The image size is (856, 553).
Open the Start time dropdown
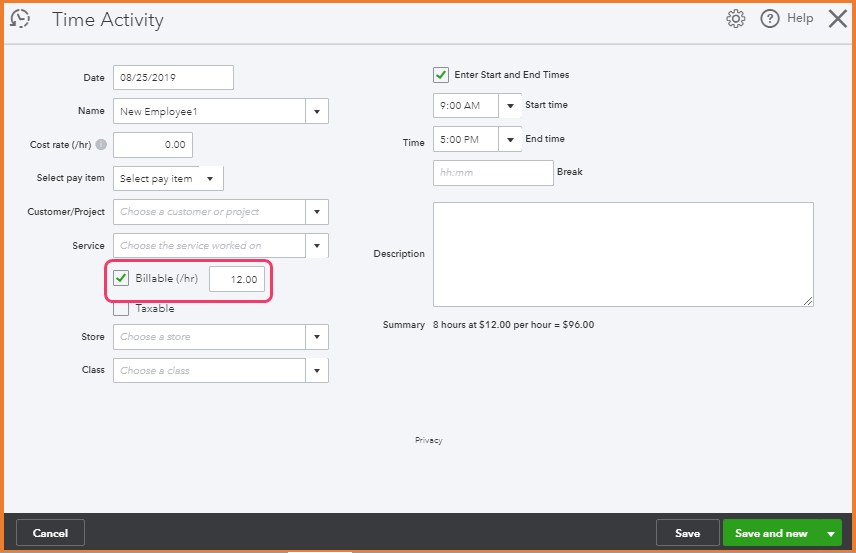pos(511,105)
